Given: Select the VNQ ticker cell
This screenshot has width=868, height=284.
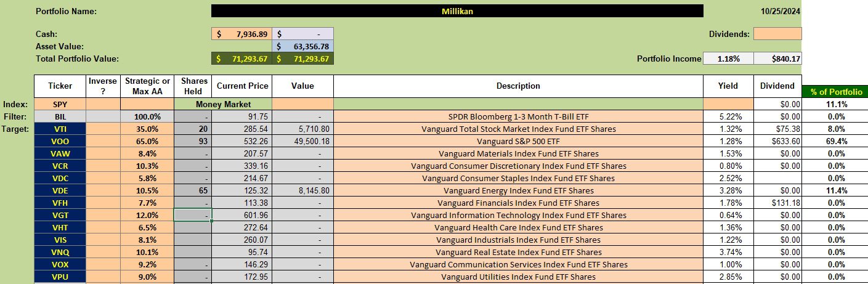Looking at the screenshot, I should [x=60, y=252].
